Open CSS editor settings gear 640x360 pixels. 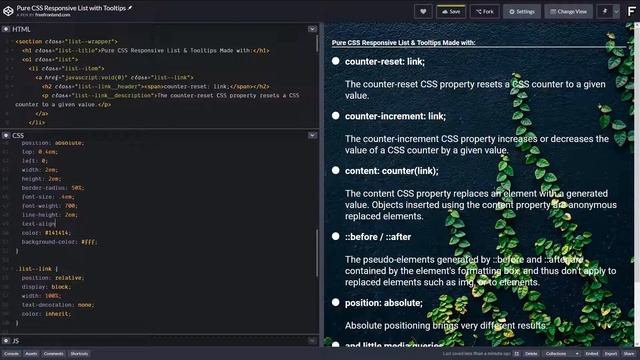pos(6,135)
